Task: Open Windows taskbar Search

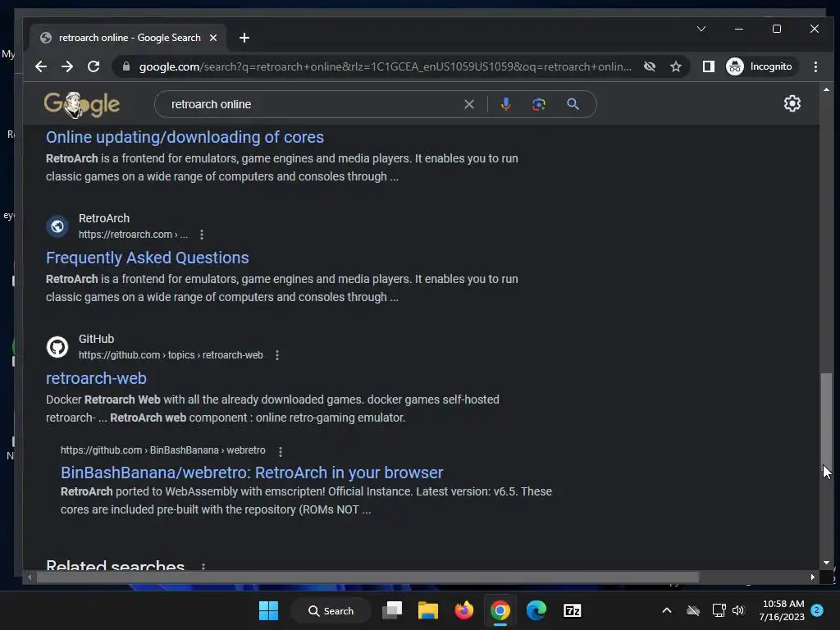Action: 331,610
